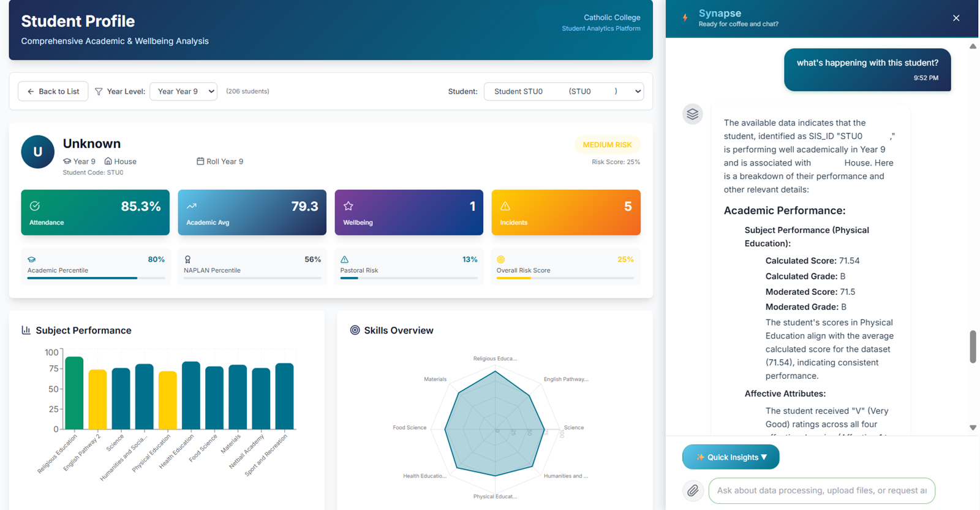
Task: Click the filter funnel icon
Action: pos(99,91)
